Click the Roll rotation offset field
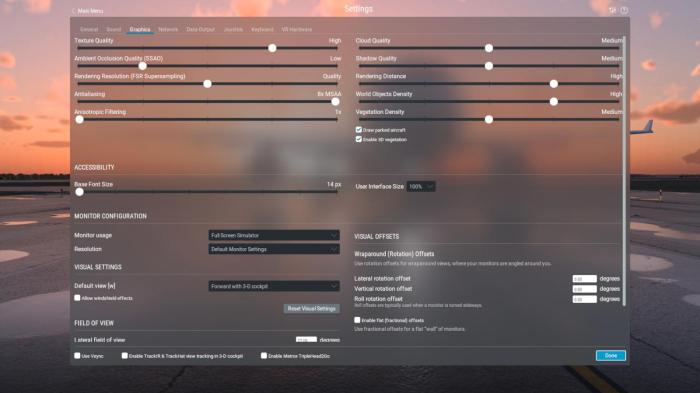This screenshot has width=700, height=393. [584, 299]
